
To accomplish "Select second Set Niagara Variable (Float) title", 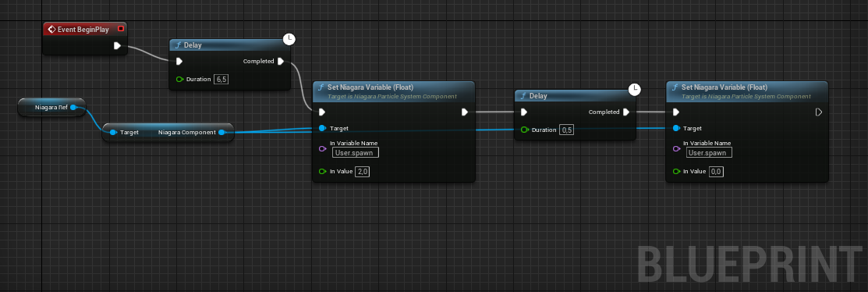I will [724, 87].
